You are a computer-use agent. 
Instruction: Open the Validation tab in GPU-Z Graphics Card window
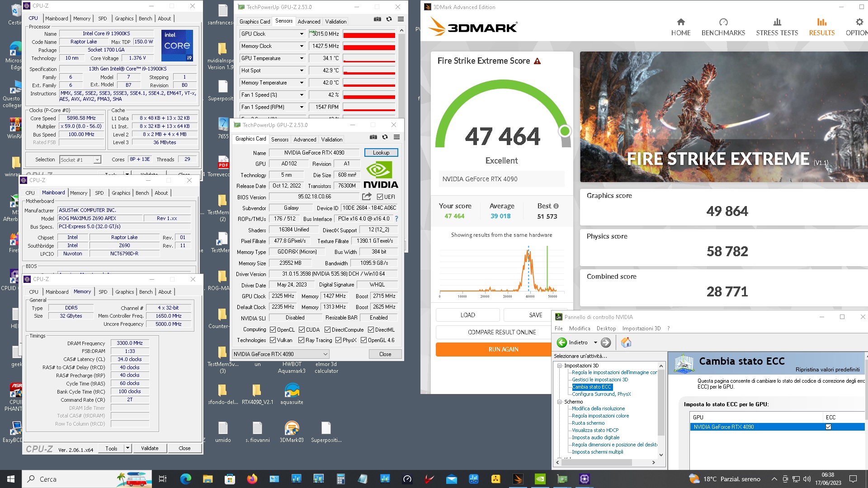[332, 140]
